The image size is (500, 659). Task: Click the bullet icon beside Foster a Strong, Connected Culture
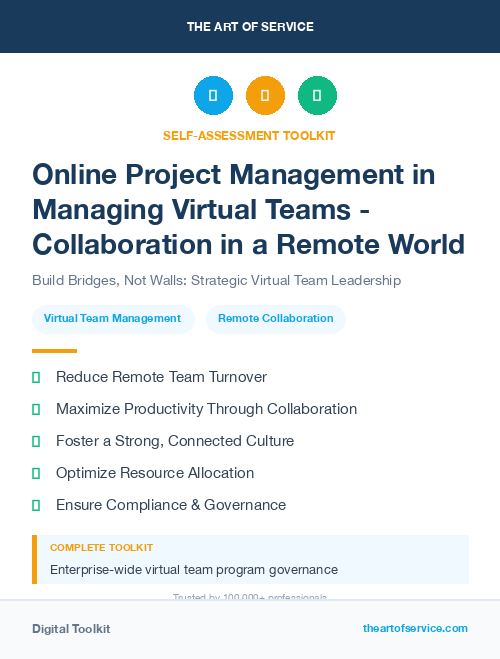coord(36,441)
